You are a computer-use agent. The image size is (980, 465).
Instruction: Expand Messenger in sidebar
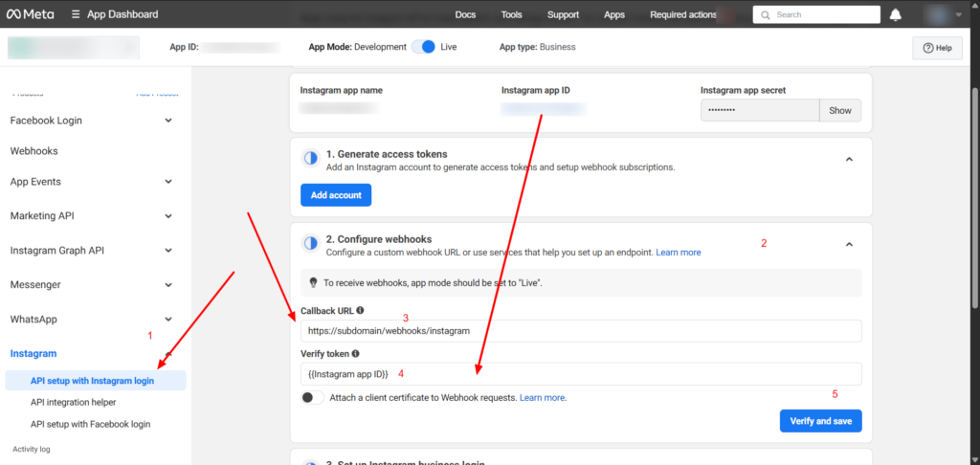pyautogui.click(x=168, y=285)
